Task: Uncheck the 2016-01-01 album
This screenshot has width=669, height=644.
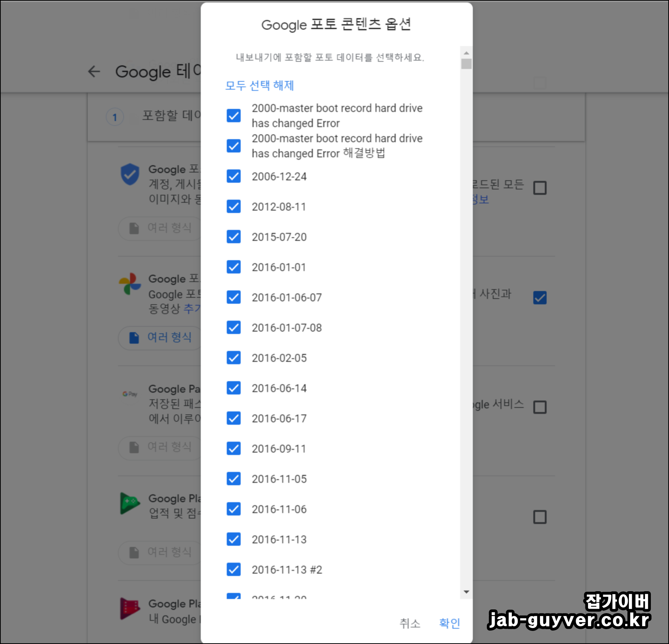Action: [x=234, y=267]
